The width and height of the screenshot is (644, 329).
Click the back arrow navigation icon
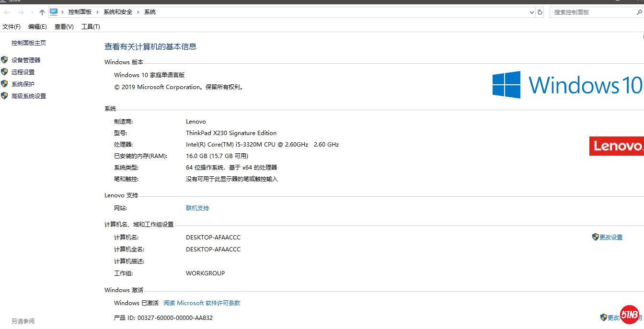(7, 12)
